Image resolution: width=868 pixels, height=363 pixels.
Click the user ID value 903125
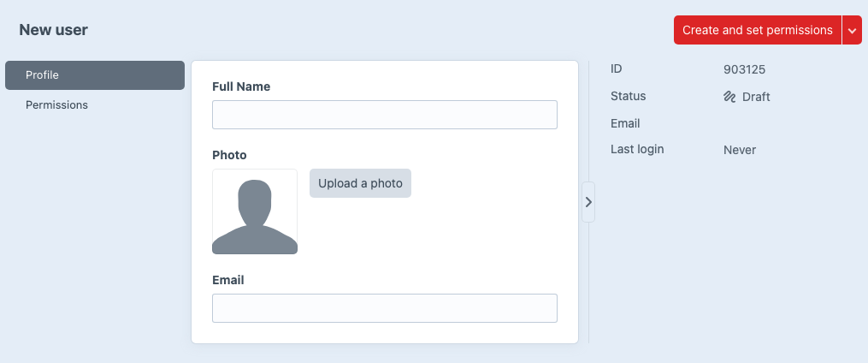pos(745,69)
